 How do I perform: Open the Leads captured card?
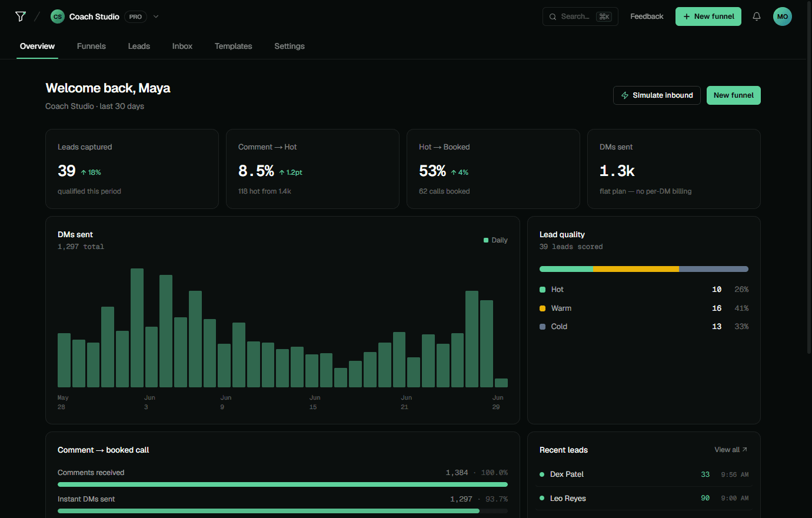132,169
